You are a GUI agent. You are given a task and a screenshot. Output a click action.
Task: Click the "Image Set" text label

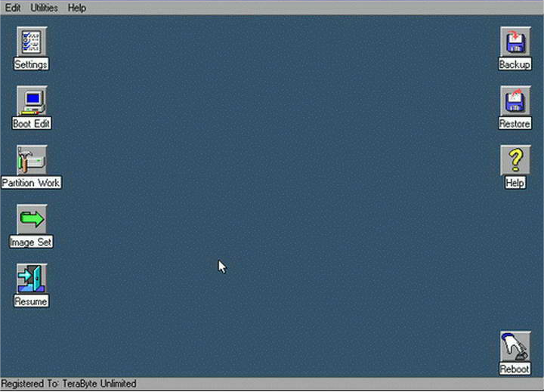(31, 242)
